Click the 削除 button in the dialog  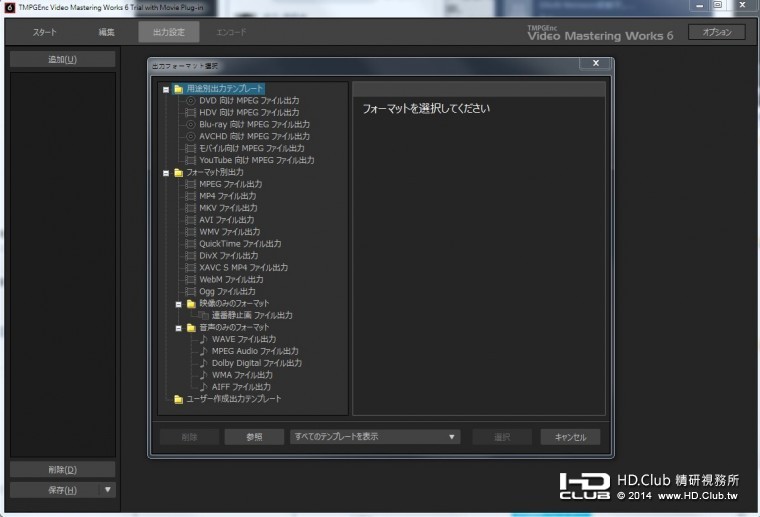pyautogui.click(x=190, y=437)
